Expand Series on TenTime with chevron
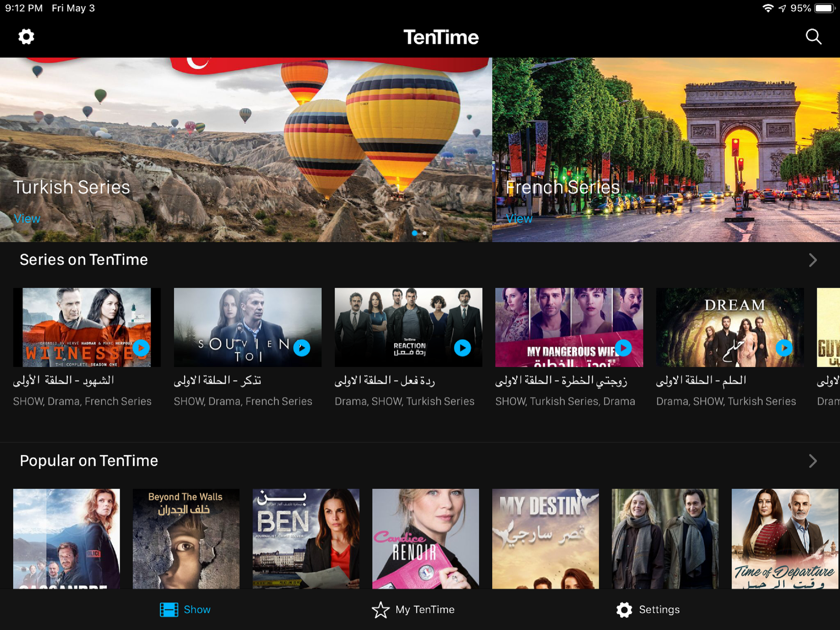The height and width of the screenshot is (630, 840). (812, 260)
